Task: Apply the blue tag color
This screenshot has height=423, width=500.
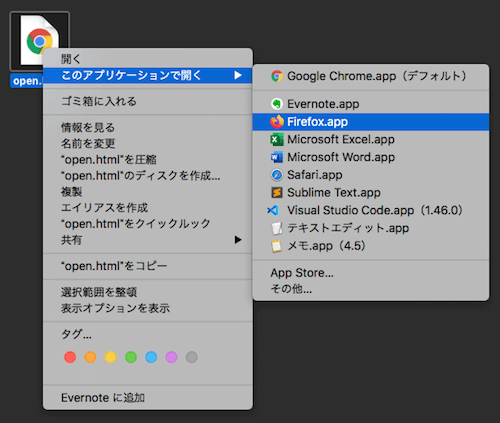Action: [151, 357]
